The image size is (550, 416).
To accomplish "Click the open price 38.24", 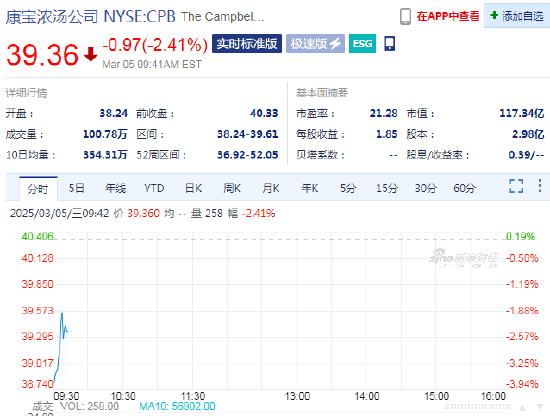I will pos(113,113).
